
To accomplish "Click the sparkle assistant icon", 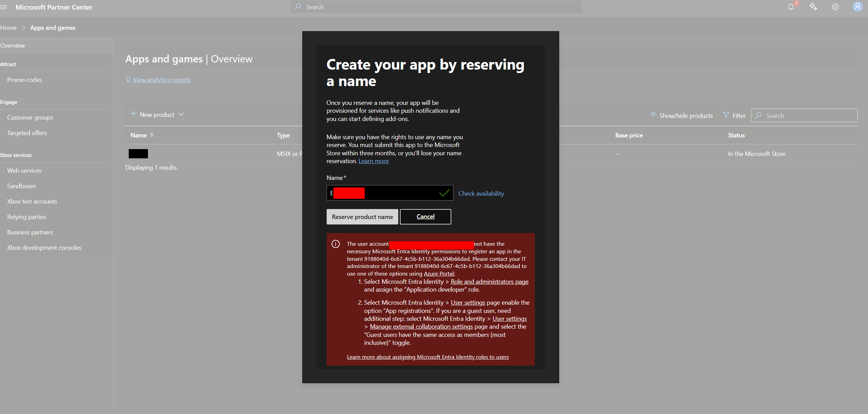I will click(x=813, y=7).
